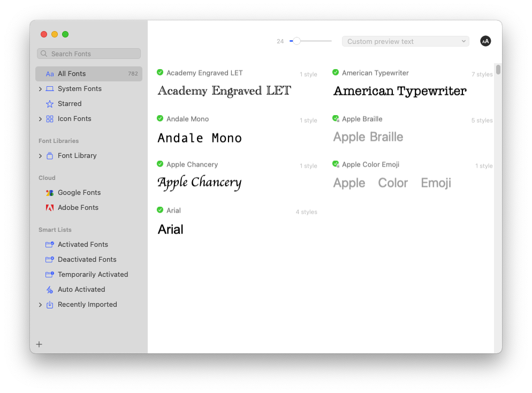Click the Temporarily Activated folder icon
Viewport: 532px width, 393px height.
(50, 274)
